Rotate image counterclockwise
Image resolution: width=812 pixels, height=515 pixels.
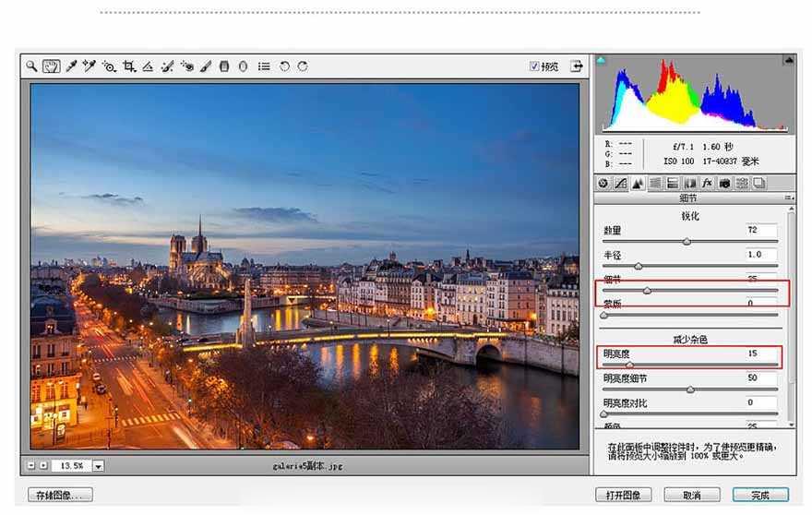click(284, 66)
